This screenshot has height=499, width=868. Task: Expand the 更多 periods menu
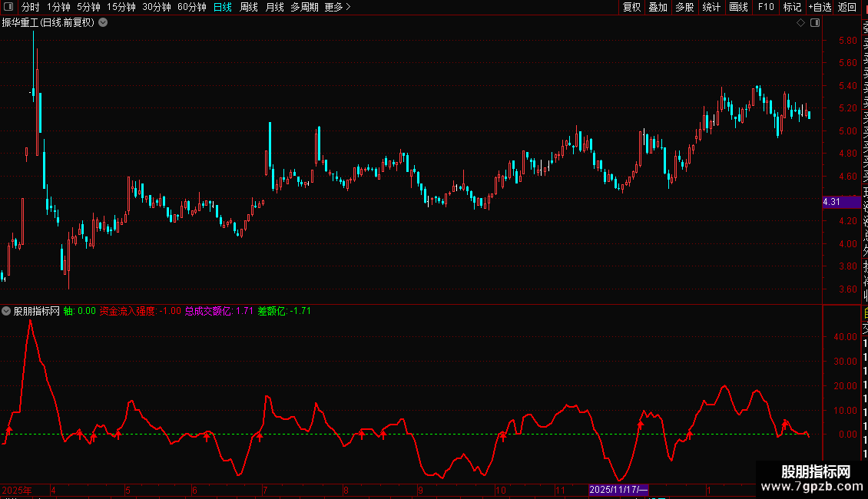(338, 7)
